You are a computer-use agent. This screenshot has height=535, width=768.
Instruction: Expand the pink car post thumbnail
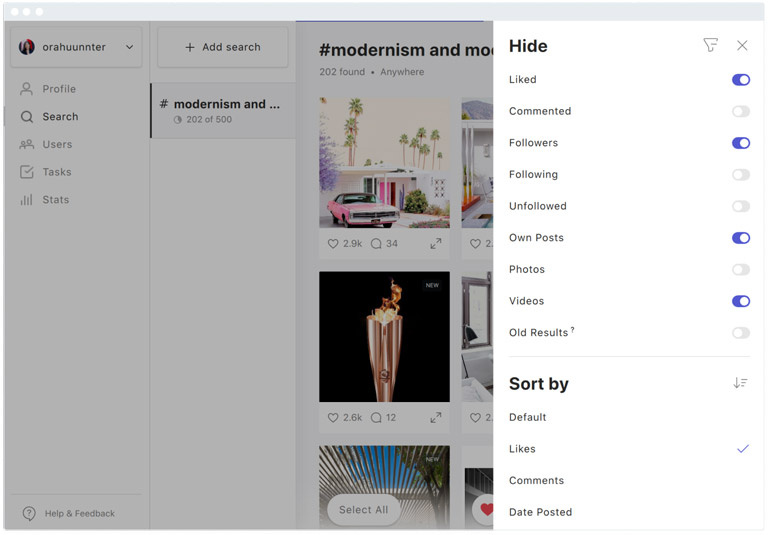(436, 243)
